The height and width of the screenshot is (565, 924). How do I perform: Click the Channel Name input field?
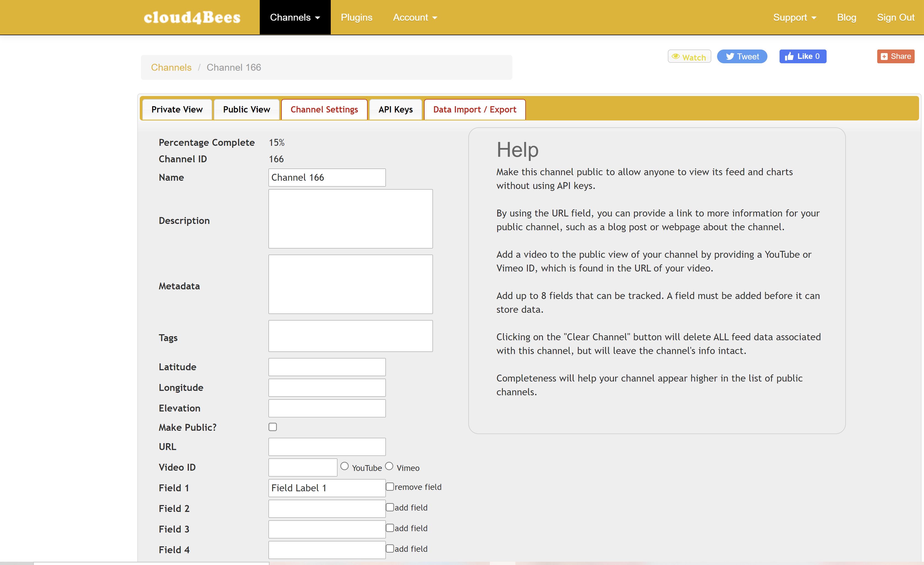(x=327, y=177)
